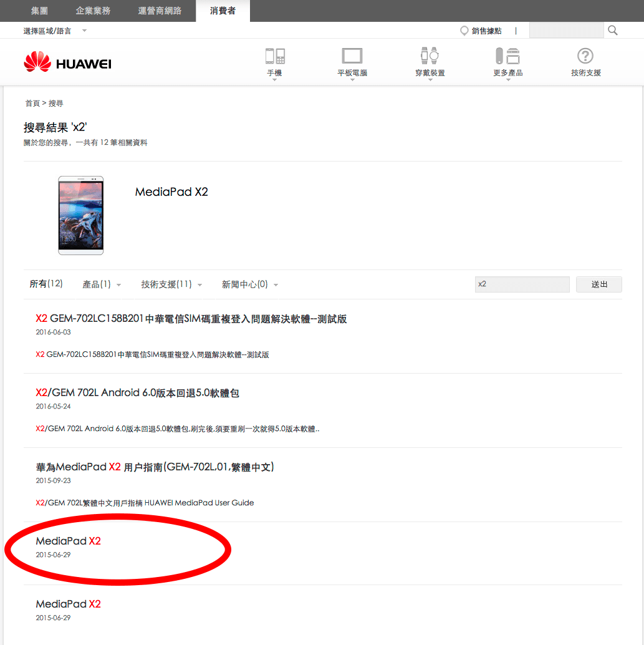Screen dimensions: 644x645
Task: Click the top header search input field
Action: coord(566,31)
